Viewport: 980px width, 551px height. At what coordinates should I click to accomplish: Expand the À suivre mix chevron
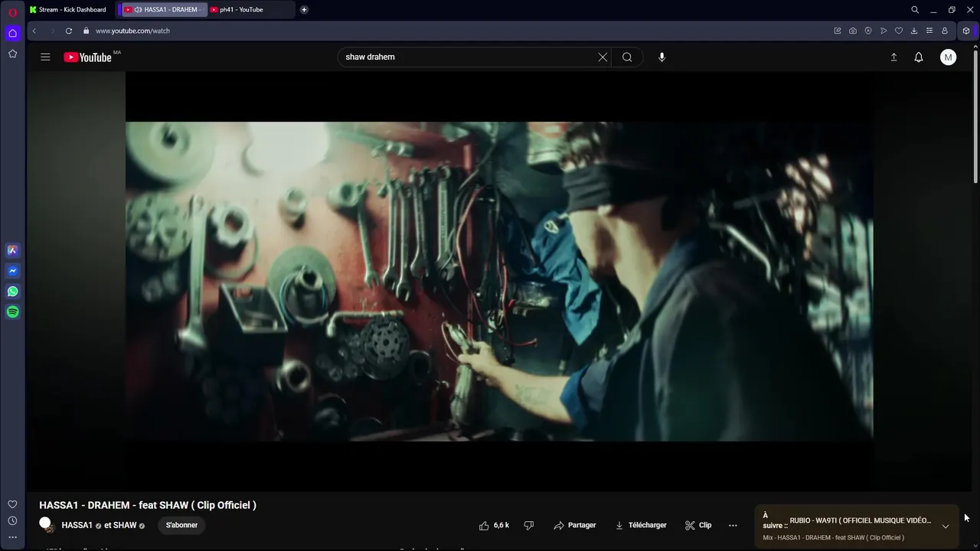946,527
